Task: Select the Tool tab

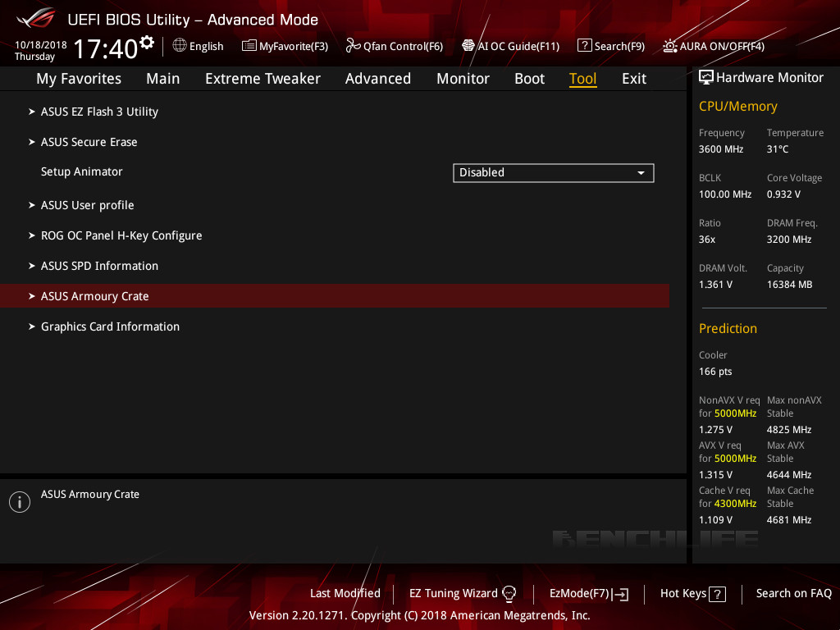Action: (583, 79)
